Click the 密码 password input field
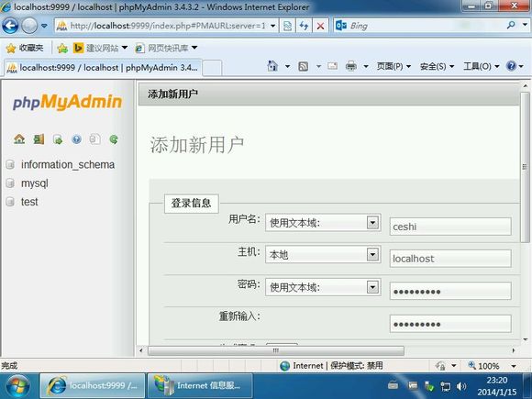 pos(450,291)
